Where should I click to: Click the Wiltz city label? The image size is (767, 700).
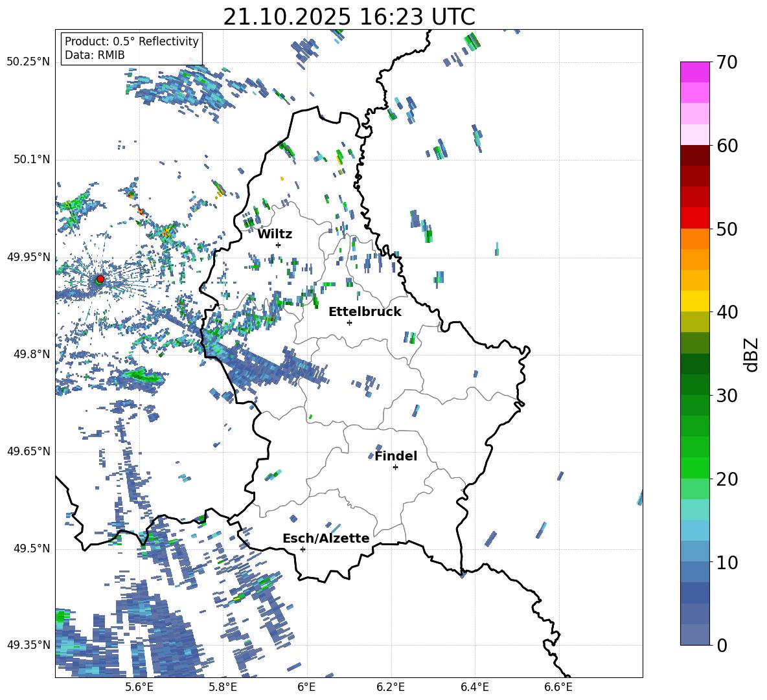[275, 234]
